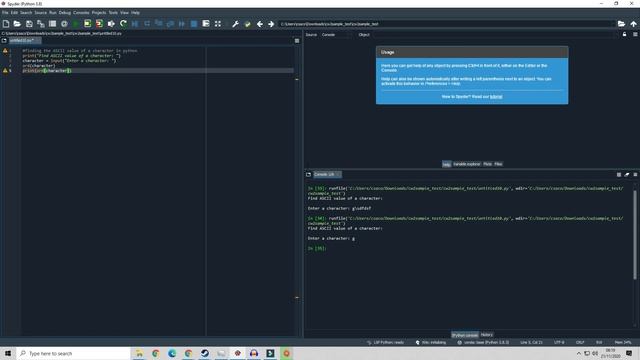
Task: Open Help pane options menu
Action: 635,34
